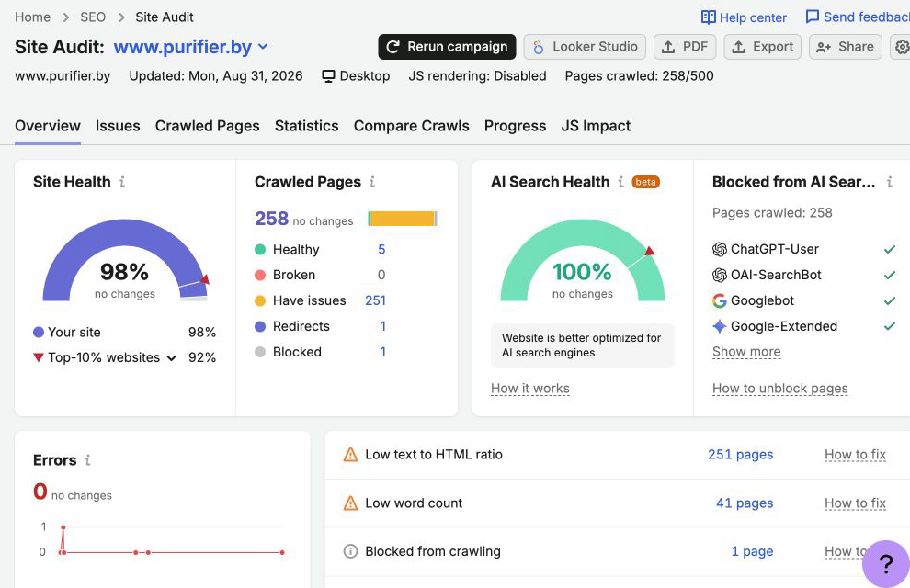Open the purple help question-mark bubble

tap(885, 563)
